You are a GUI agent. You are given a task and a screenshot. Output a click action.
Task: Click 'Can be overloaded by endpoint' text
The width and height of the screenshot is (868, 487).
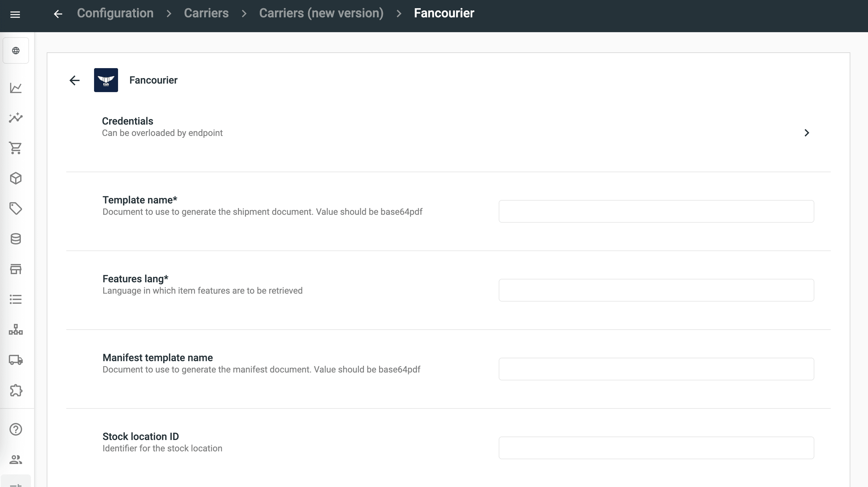click(x=162, y=133)
